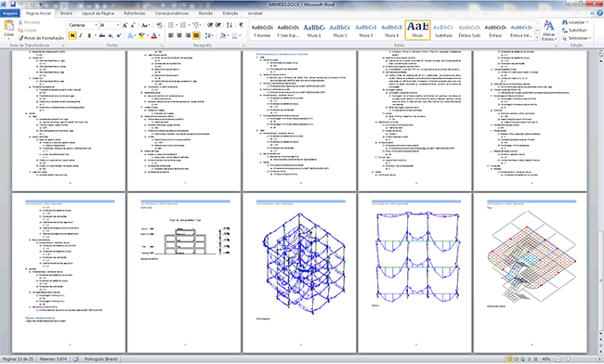Apply yellow text highlight color

[141, 35]
